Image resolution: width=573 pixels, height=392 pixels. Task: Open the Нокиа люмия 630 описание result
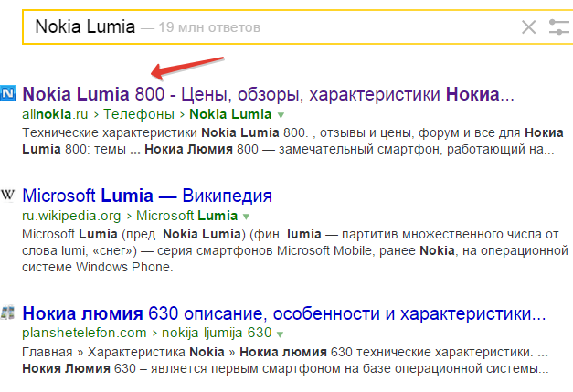[x=284, y=313]
